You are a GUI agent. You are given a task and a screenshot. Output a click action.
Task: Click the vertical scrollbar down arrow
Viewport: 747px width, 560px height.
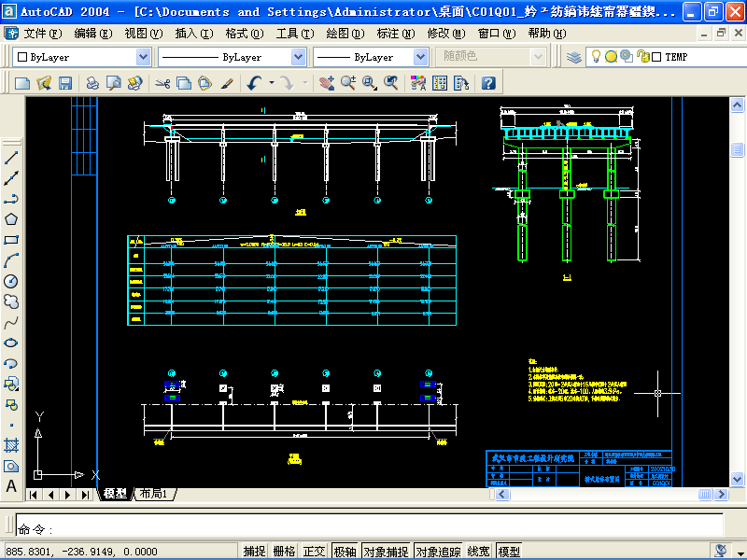(x=737, y=479)
